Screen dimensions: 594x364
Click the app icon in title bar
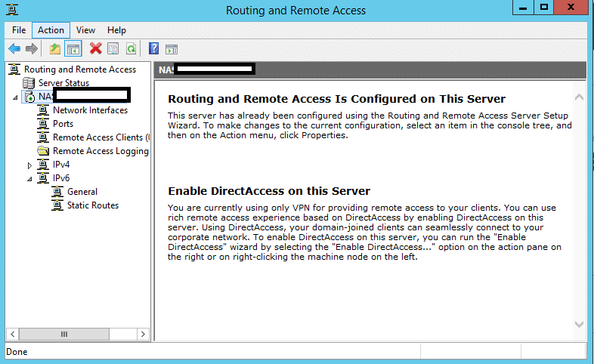point(12,10)
